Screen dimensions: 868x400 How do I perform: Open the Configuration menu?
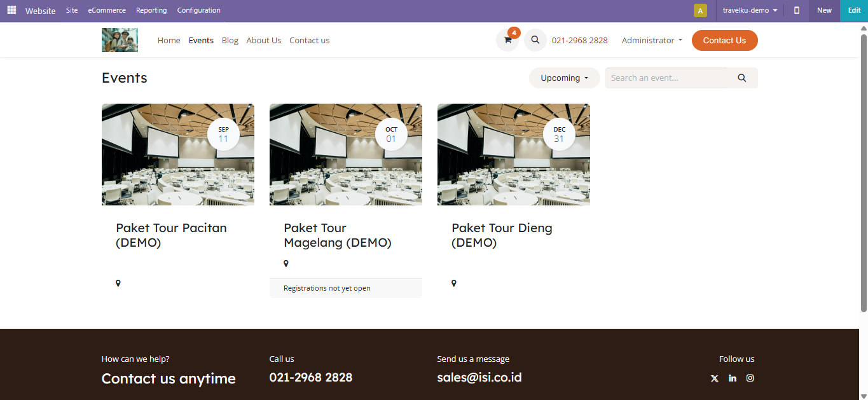pos(198,10)
